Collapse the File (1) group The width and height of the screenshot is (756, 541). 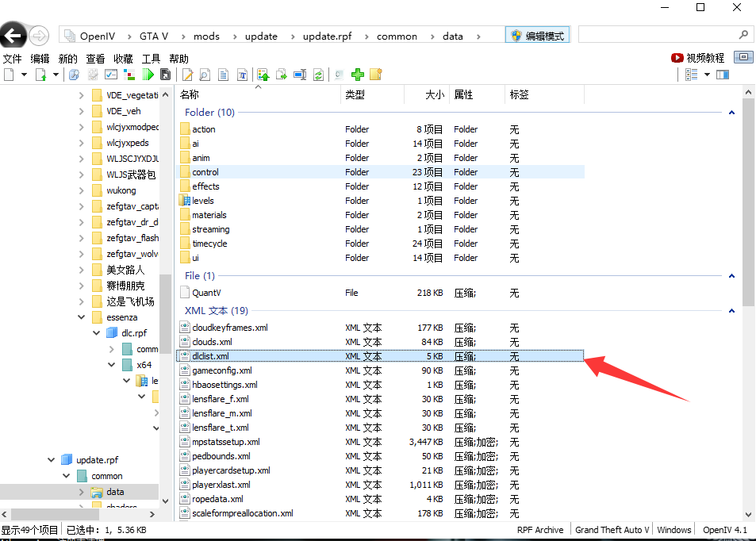[x=731, y=276]
